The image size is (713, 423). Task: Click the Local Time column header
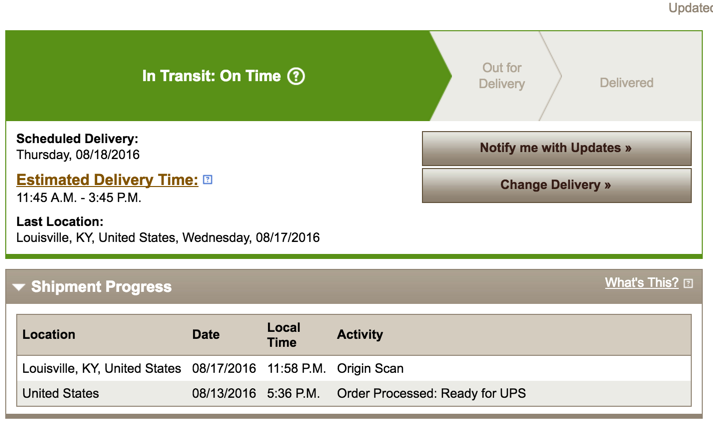(283, 334)
